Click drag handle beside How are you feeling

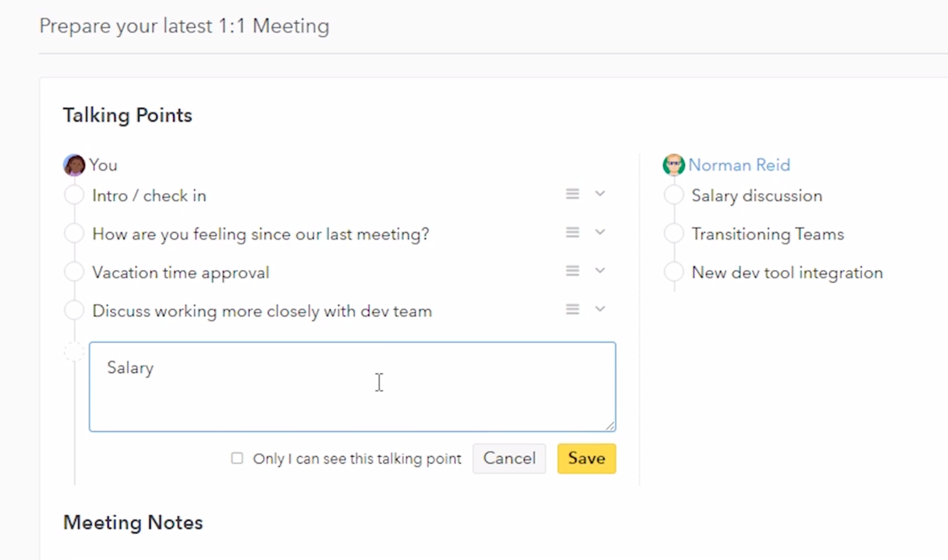(x=573, y=232)
